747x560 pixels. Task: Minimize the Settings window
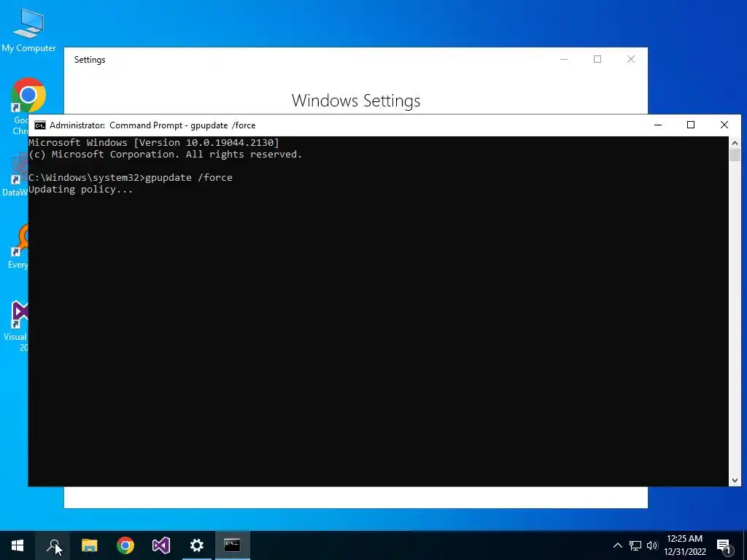pos(564,59)
